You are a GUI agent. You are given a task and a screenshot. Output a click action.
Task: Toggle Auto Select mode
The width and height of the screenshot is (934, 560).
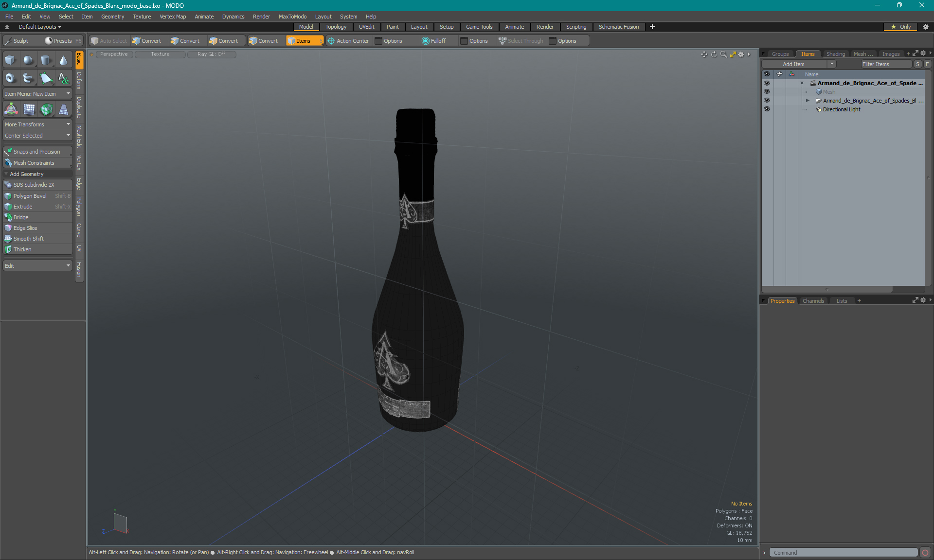(x=109, y=41)
